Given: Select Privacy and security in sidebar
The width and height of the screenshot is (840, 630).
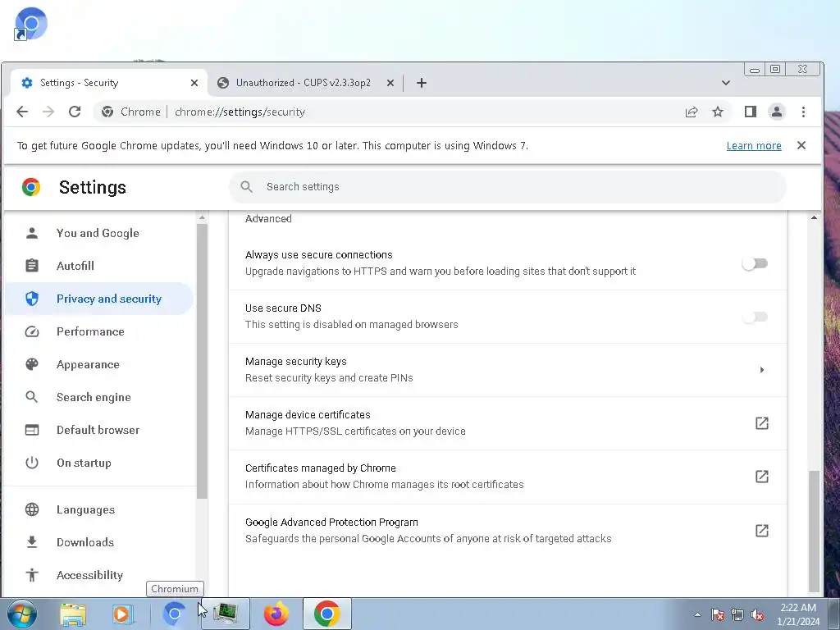Looking at the screenshot, I should (x=98, y=299).
